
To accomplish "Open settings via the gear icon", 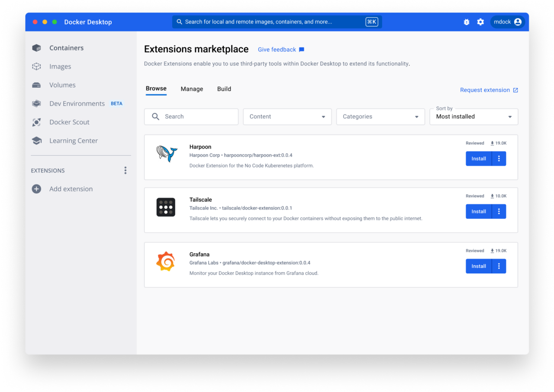I will coord(480,22).
